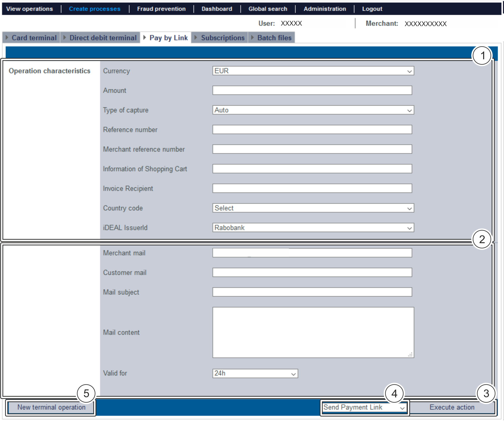The image size is (504, 423).
Task: Click Logout in the top menu
Action: tap(372, 9)
